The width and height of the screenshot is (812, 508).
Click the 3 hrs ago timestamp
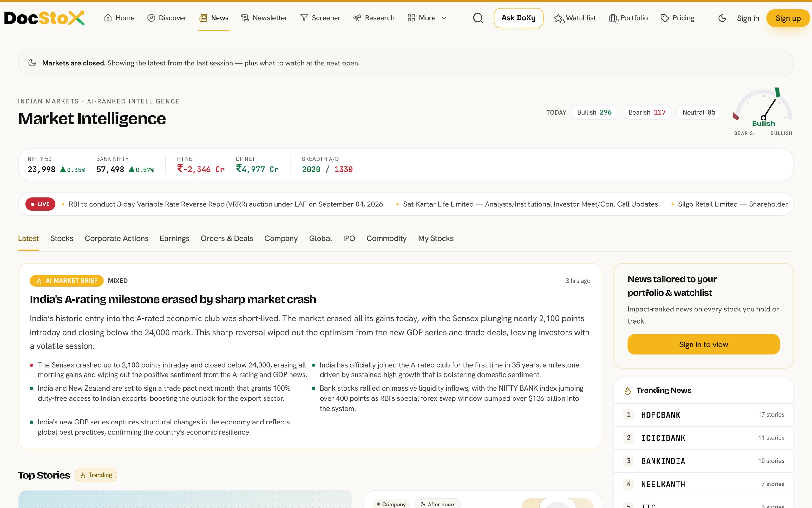(x=578, y=281)
